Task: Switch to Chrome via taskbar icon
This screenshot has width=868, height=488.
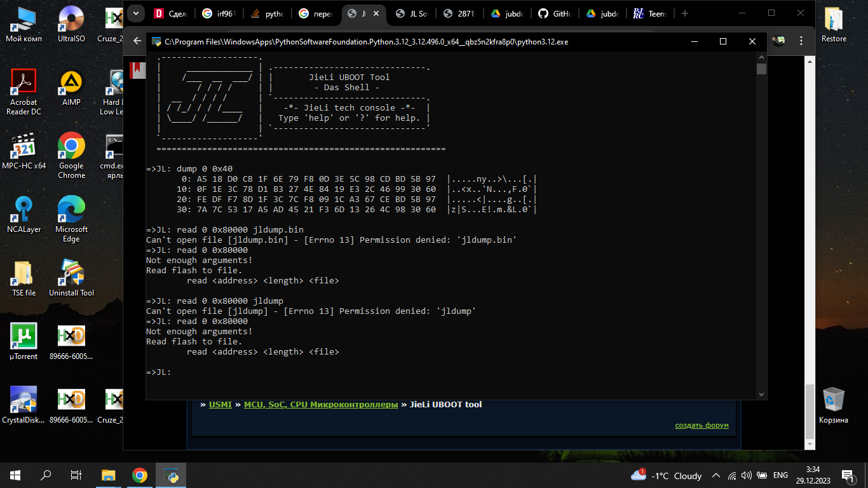Action: (x=140, y=475)
